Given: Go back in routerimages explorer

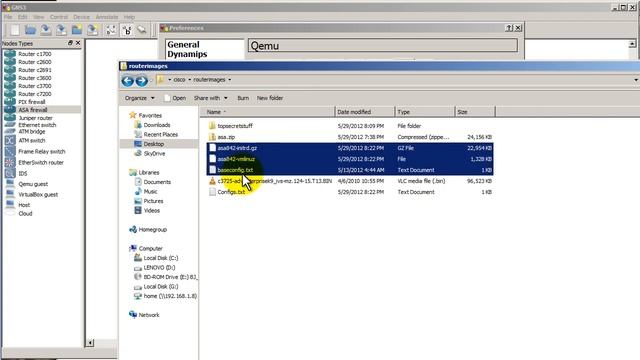Looking at the screenshot, I should coord(127,81).
